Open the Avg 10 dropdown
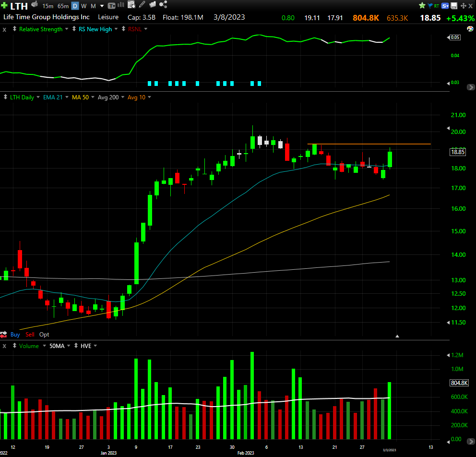 click(x=149, y=97)
